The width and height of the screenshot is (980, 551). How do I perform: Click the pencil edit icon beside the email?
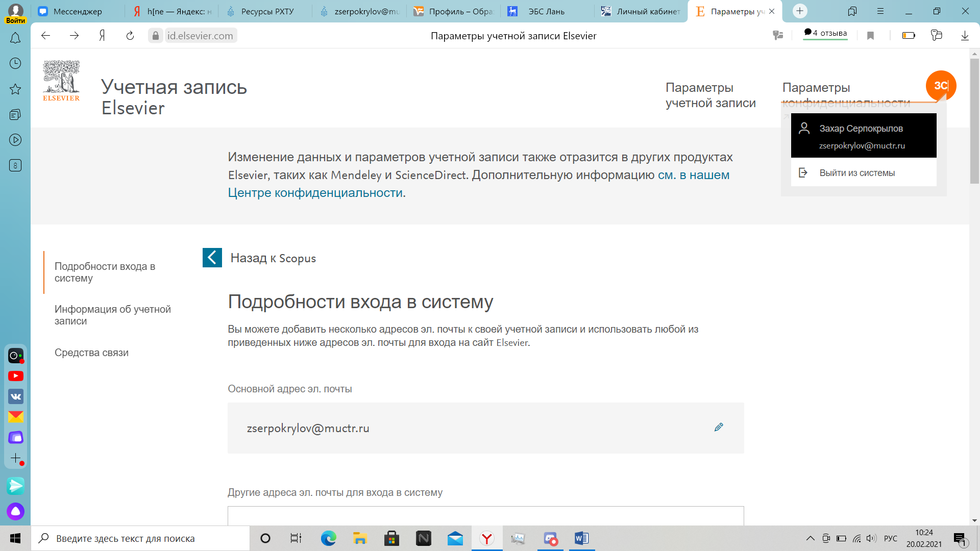coord(719,427)
